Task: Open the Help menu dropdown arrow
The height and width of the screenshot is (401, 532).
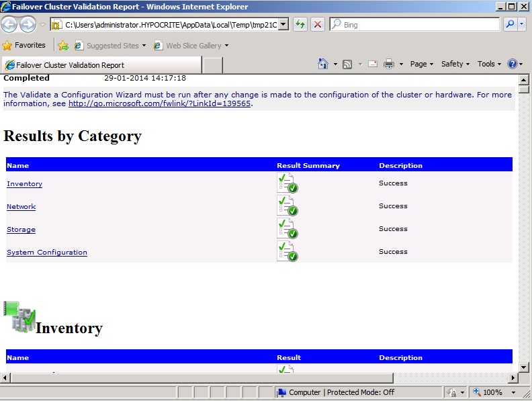Action: tap(521, 64)
